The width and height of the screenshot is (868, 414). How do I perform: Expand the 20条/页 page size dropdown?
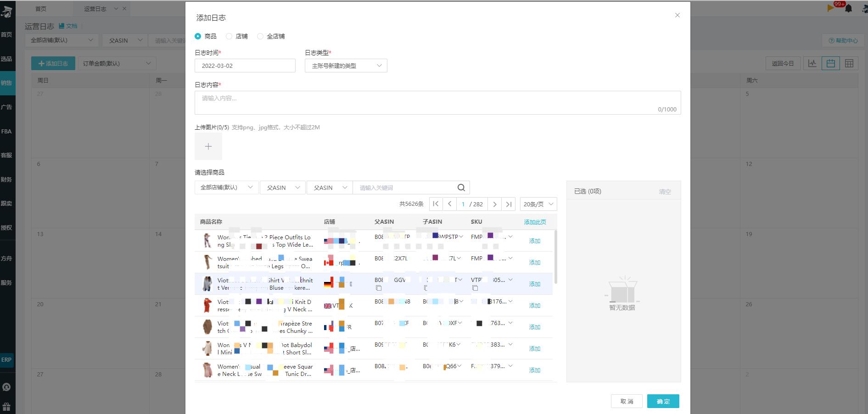click(x=538, y=204)
